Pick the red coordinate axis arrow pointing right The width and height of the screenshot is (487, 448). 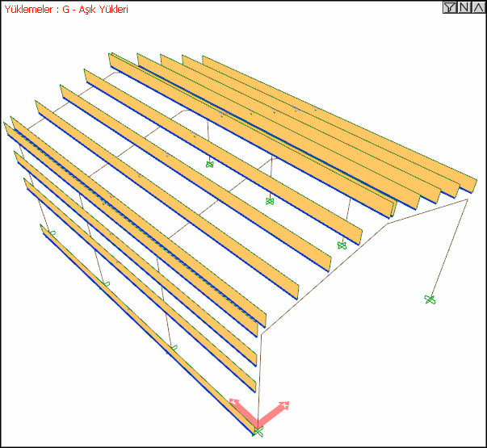(273, 414)
